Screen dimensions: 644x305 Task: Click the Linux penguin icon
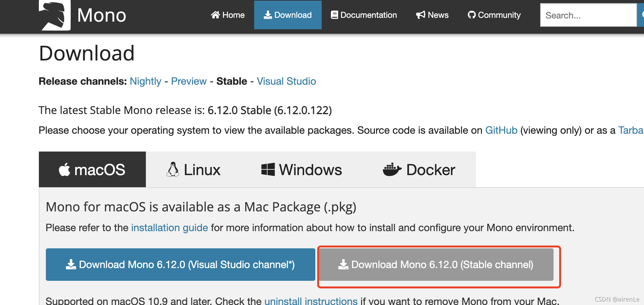pos(173,169)
